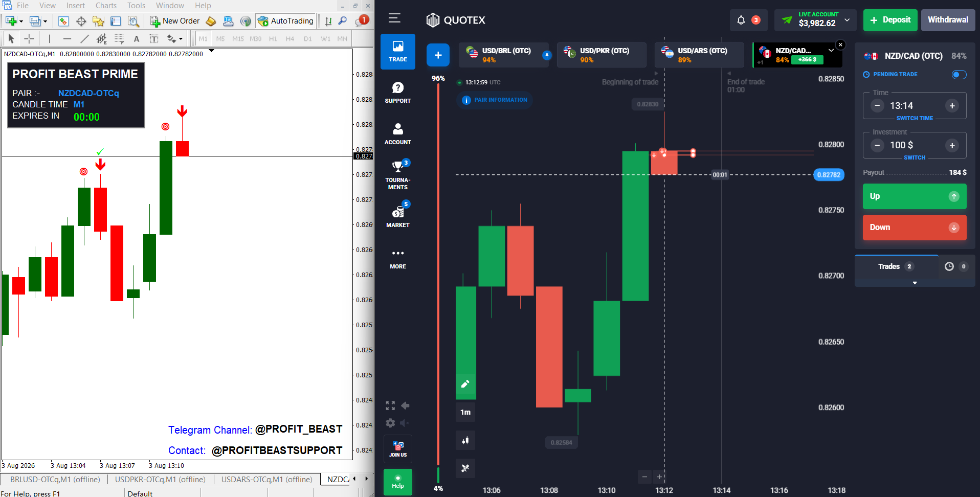980x497 pixels.
Task: Select the M5 timeframe button
Action: [x=220, y=38]
